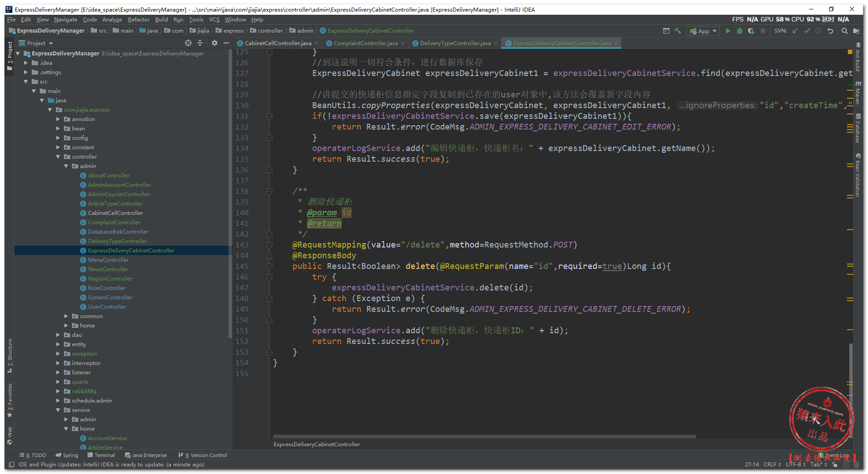The height and width of the screenshot is (474, 868).
Task: Click the Build Project hammer icon
Action: 678,31
